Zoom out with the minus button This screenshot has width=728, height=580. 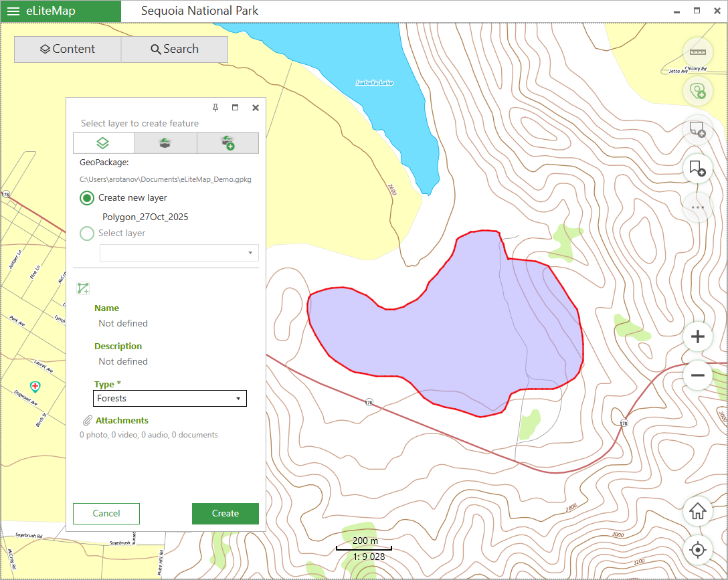pyautogui.click(x=697, y=375)
